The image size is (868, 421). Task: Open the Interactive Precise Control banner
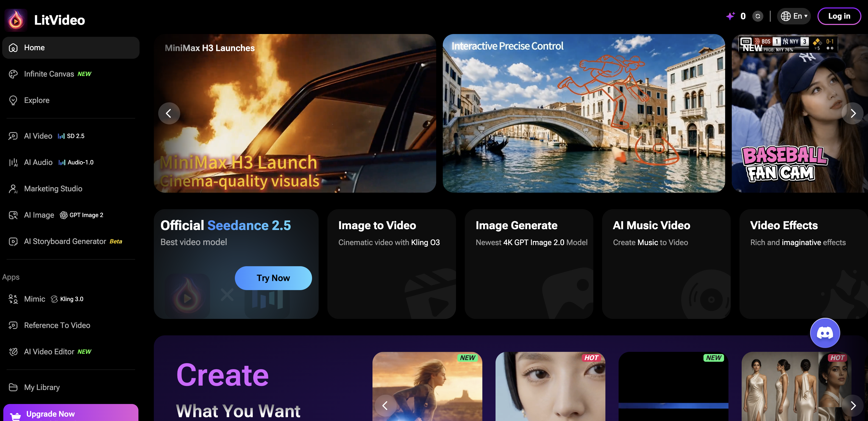(x=584, y=113)
